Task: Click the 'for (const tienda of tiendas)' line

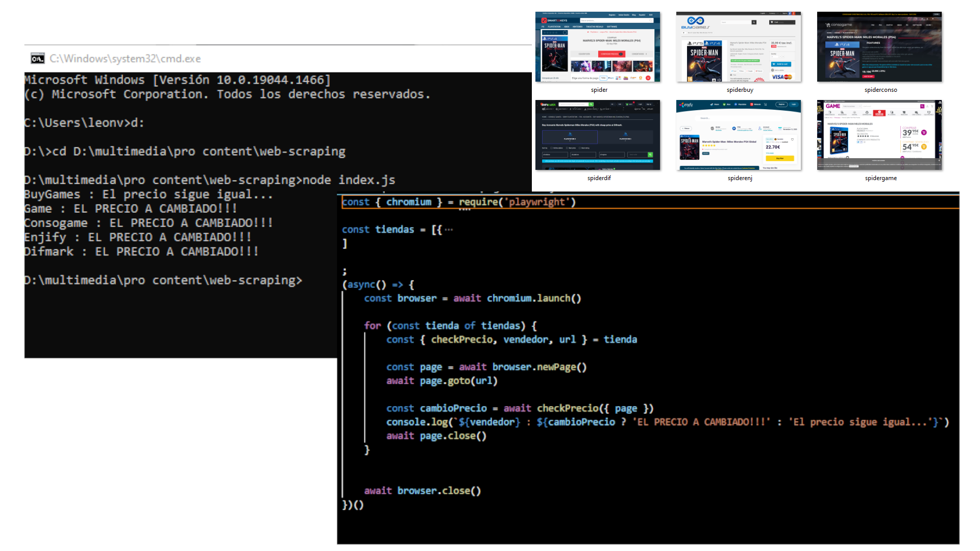Action: 450,325
